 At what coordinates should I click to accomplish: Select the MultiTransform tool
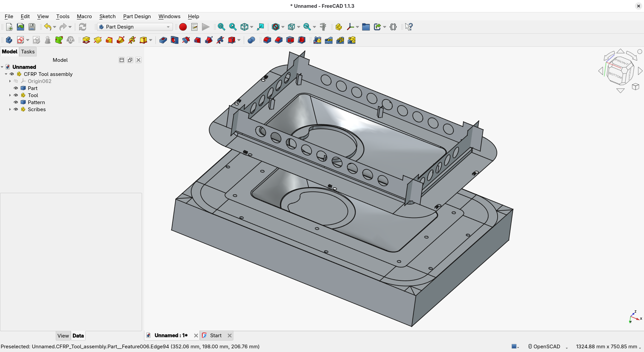(x=352, y=40)
